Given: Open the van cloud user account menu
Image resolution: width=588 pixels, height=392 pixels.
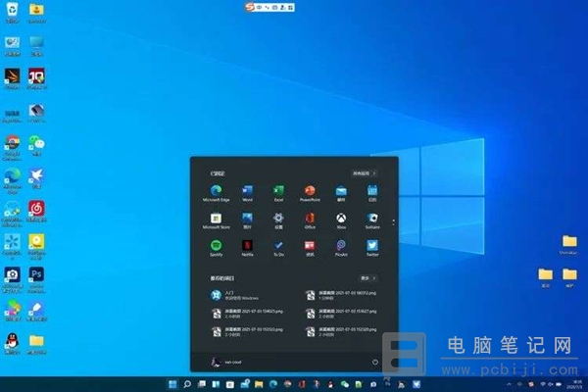Looking at the screenshot, I should 226,362.
